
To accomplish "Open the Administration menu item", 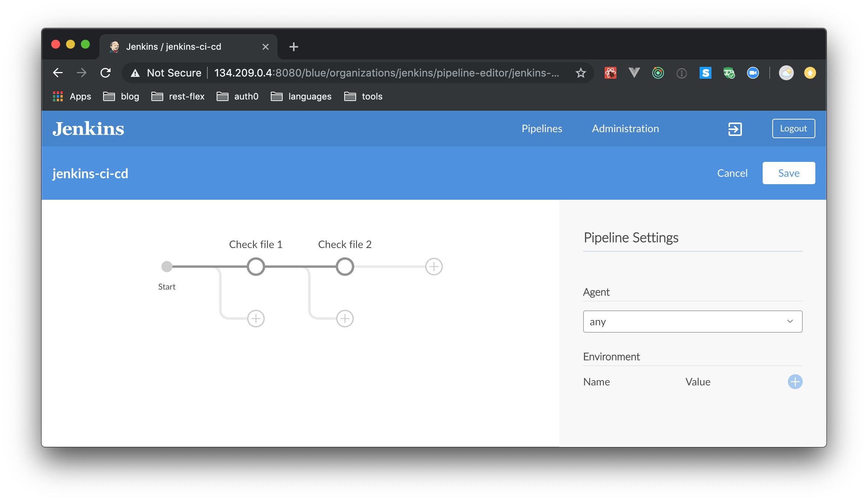I will point(625,129).
